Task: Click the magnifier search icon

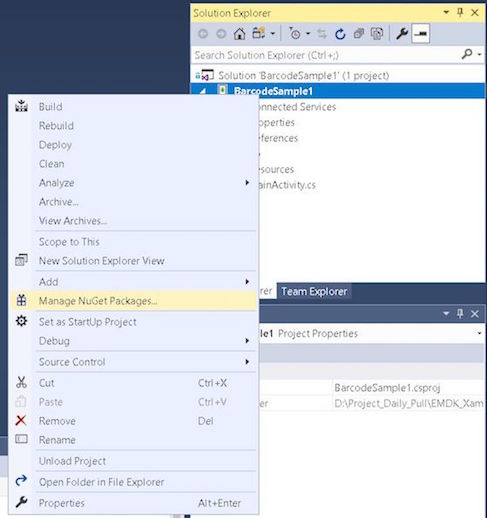Action: 467,54
